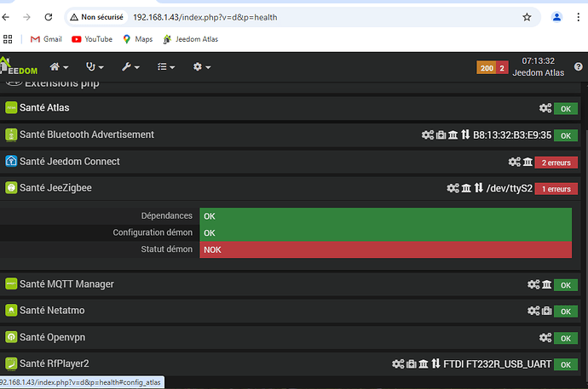Click the help question mark icon

[579, 66]
